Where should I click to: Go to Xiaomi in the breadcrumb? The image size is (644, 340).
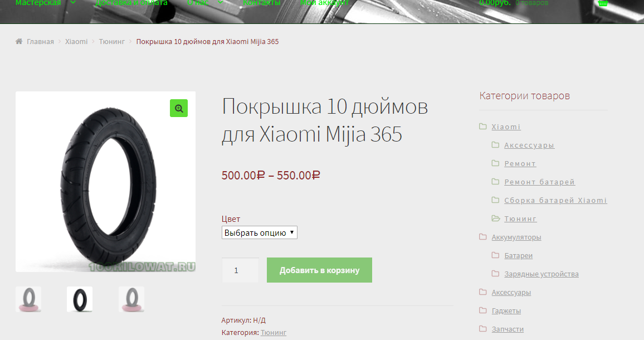point(76,41)
